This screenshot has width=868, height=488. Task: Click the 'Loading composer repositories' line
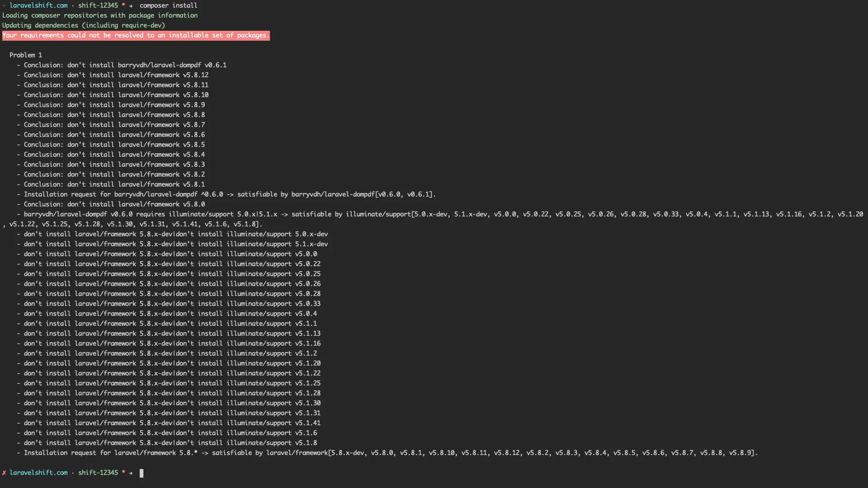click(x=100, y=15)
